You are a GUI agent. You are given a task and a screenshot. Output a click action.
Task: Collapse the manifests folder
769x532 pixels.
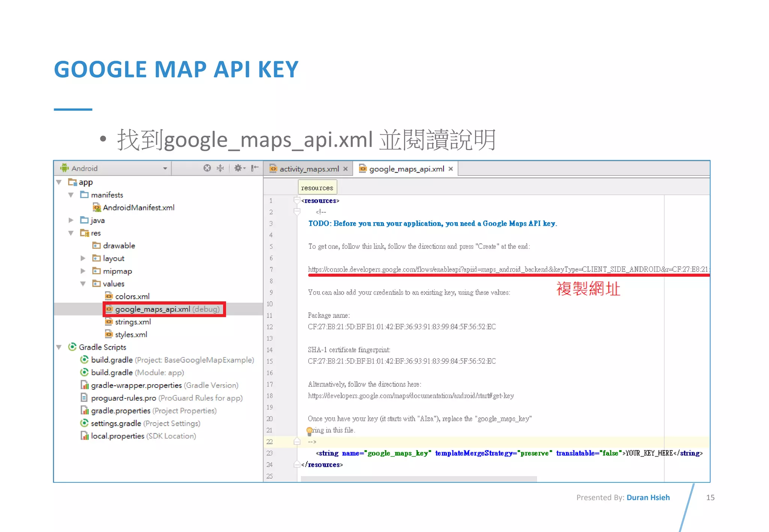point(71,195)
